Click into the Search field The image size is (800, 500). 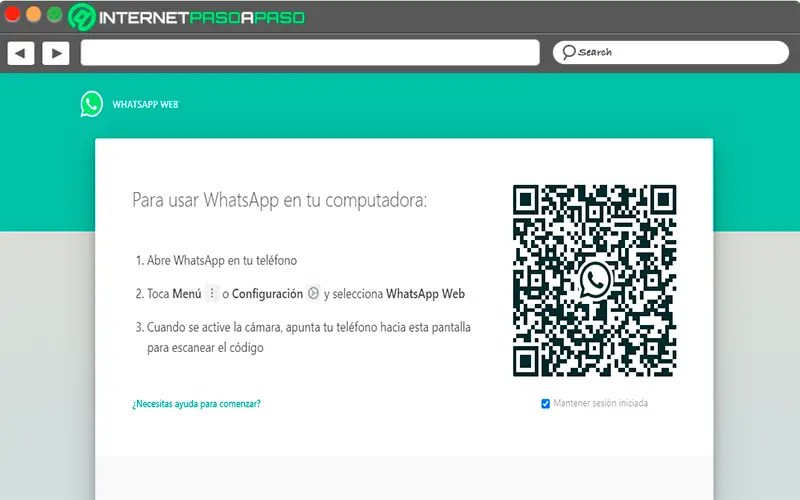pos(671,53)
